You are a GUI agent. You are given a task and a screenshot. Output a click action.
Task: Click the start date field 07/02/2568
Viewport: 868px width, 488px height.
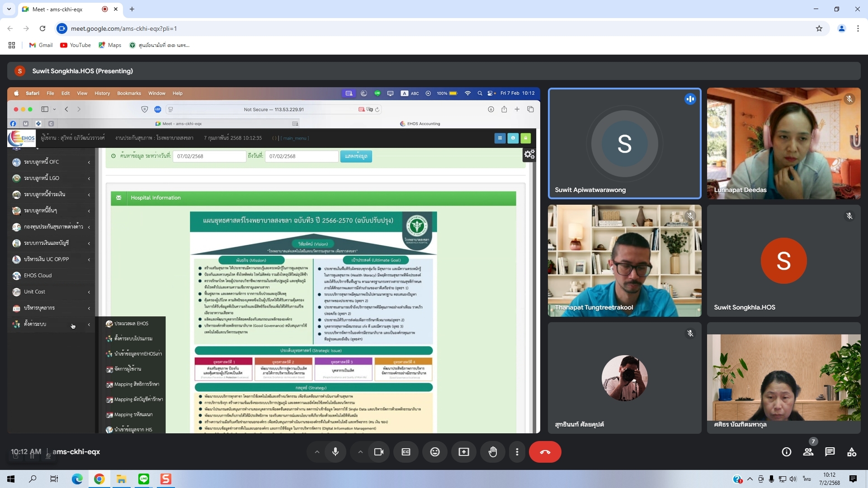pos(209,156)
